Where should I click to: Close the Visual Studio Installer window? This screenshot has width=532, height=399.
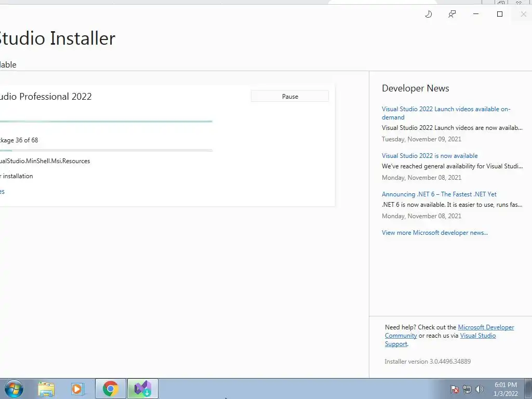point(524,14)
